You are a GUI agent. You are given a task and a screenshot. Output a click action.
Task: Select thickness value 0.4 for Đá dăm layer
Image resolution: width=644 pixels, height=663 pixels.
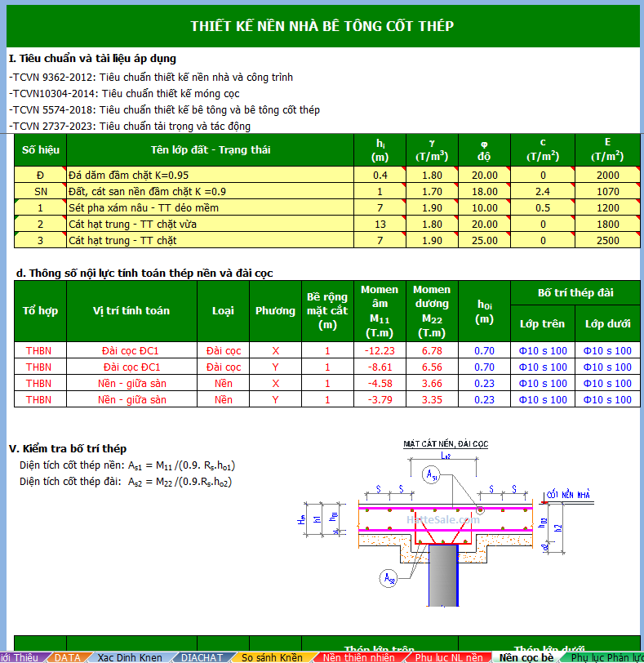(x=380, y=175)
